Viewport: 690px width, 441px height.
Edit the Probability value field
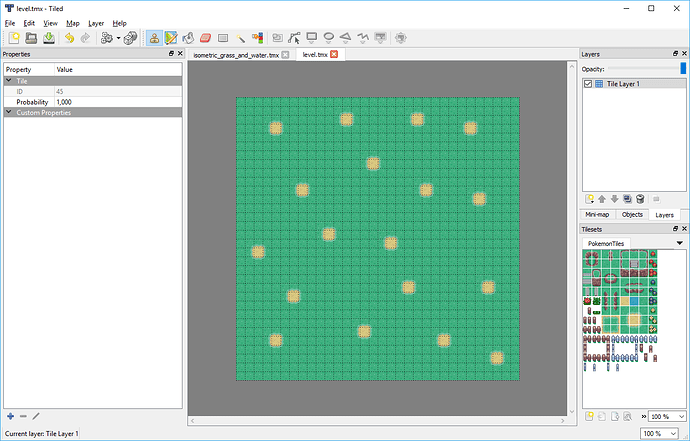click(118, 102)
